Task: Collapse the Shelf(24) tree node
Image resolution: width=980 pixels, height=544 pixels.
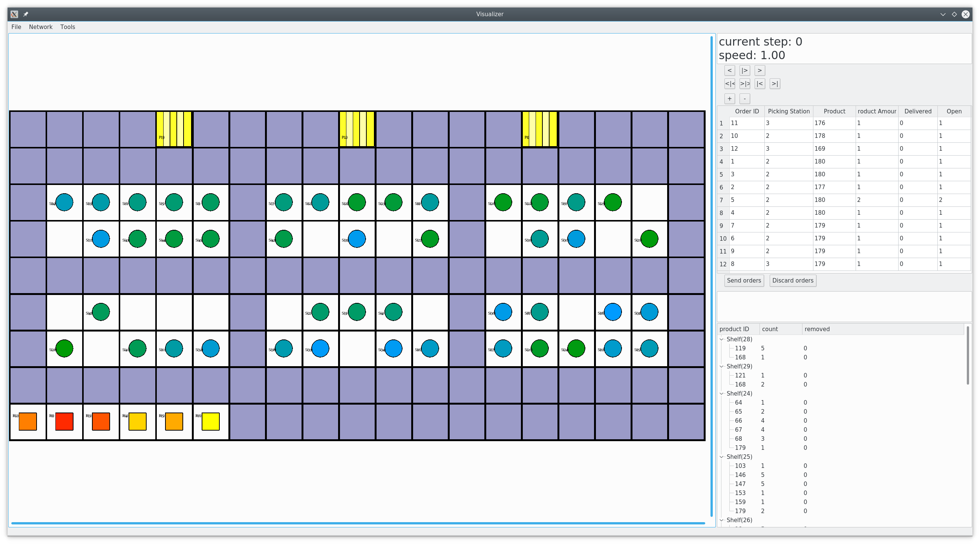Action: click(722, 393)
